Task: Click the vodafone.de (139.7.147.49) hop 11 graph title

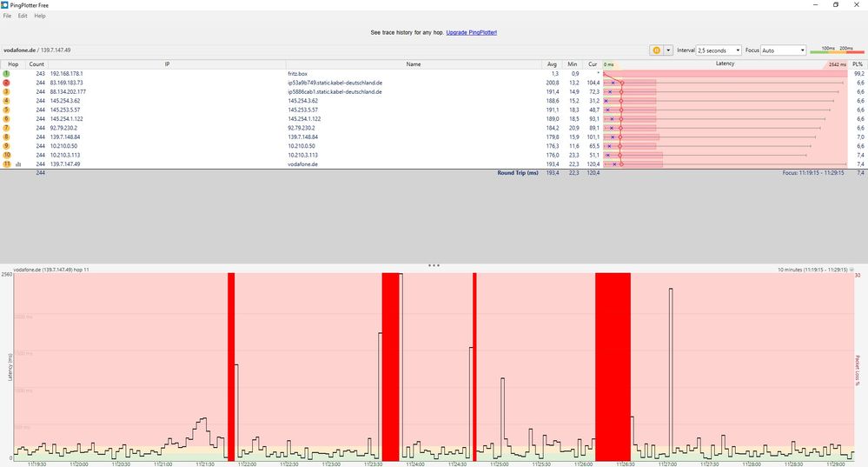Action: tap(51, 270)
